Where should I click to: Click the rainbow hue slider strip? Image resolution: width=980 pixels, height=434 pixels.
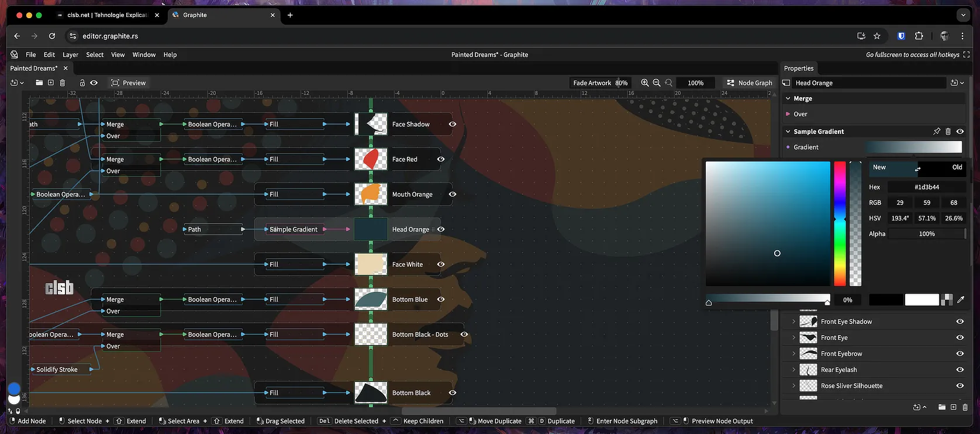(x=840, y=223)
